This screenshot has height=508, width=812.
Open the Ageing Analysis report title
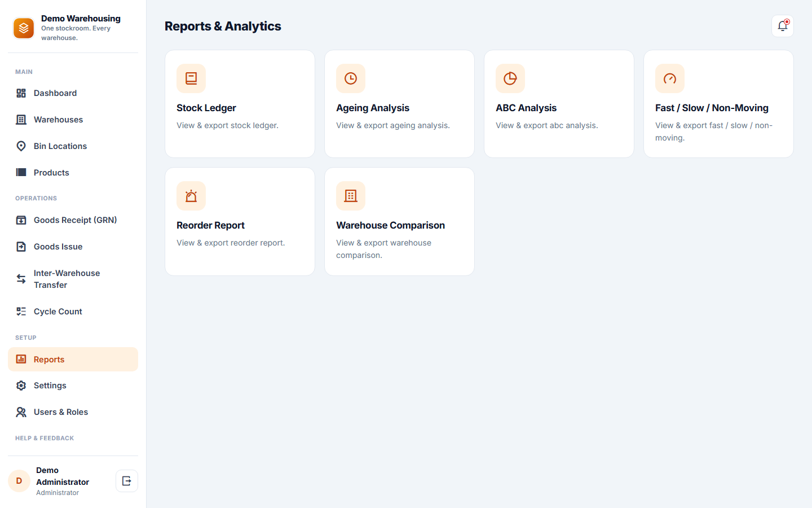[373, 108]
